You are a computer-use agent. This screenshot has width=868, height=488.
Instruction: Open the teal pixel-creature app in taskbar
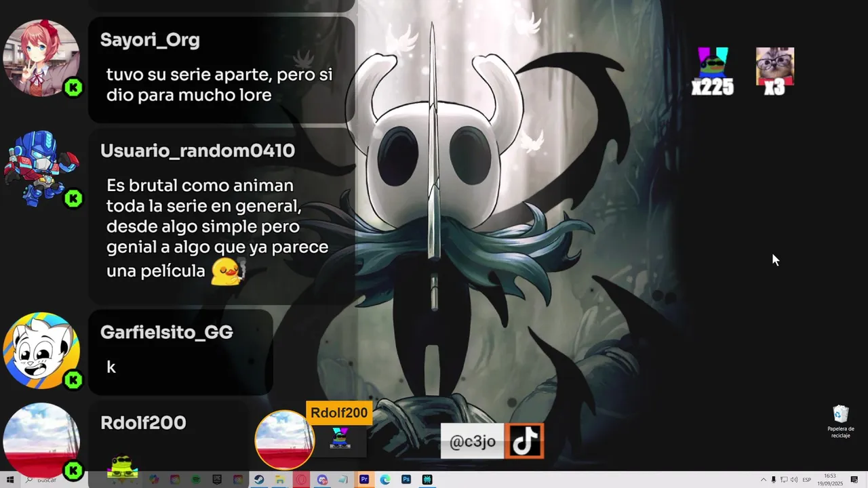coord(427,480)
